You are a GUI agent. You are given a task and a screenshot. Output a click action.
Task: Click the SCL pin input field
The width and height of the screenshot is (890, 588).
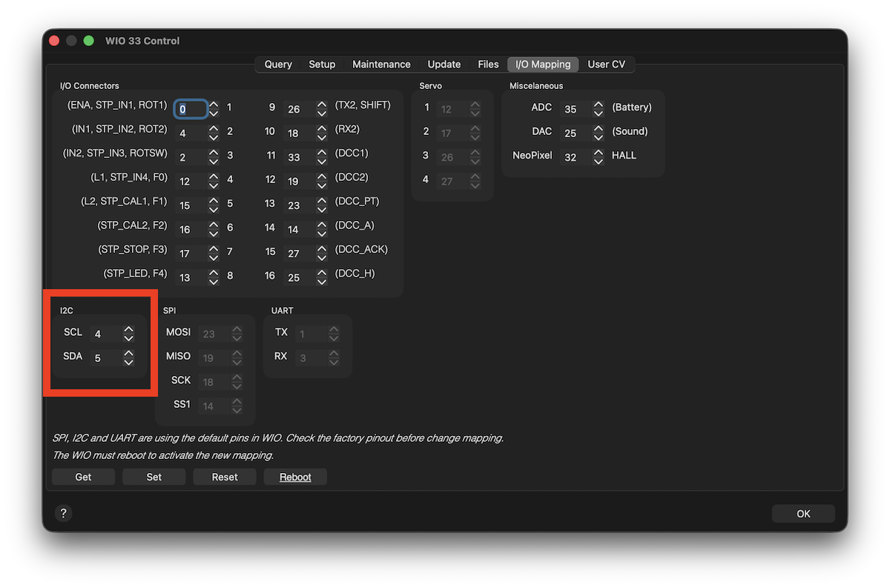105,334
